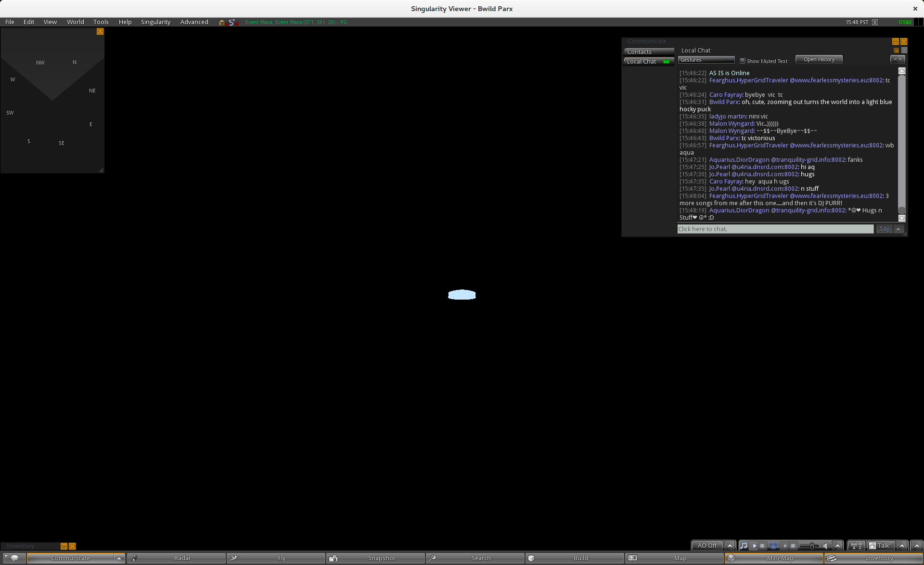Toggle the Radar toolbar button
Screen dimensions: 924x565
177,558
